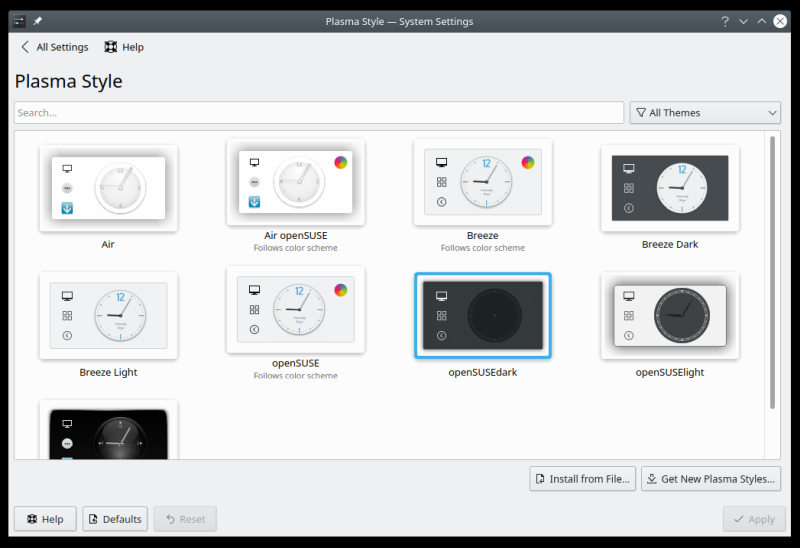Click the file icon on Install from File
The image size is (800, 548).
(x=540, y=479)
